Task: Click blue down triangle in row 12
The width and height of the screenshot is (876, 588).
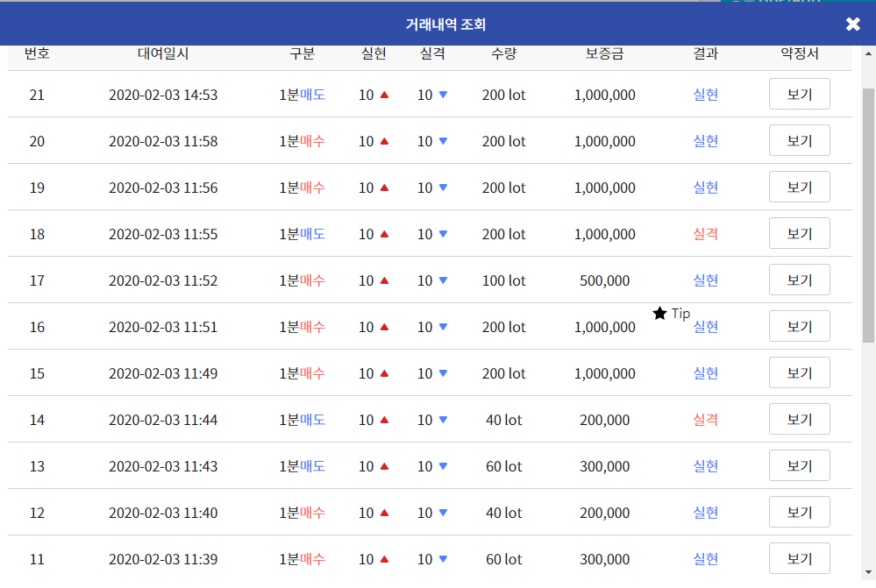Action: point(443,513)
